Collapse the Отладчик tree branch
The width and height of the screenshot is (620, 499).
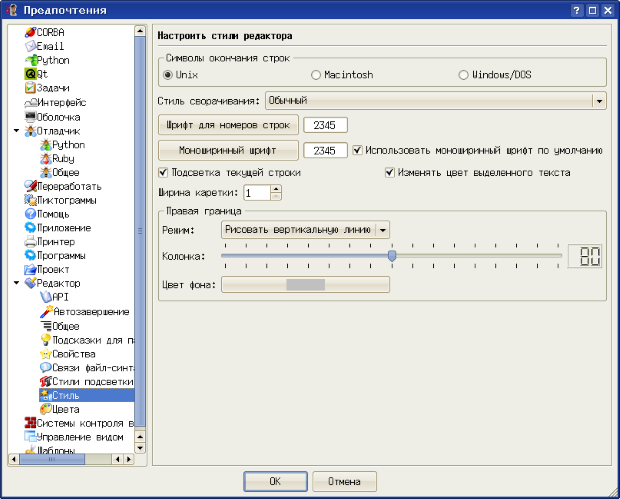(16, 130)
